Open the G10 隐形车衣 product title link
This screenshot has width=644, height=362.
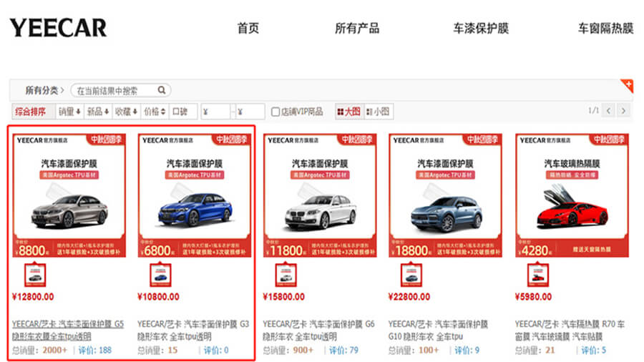point(438,330)
